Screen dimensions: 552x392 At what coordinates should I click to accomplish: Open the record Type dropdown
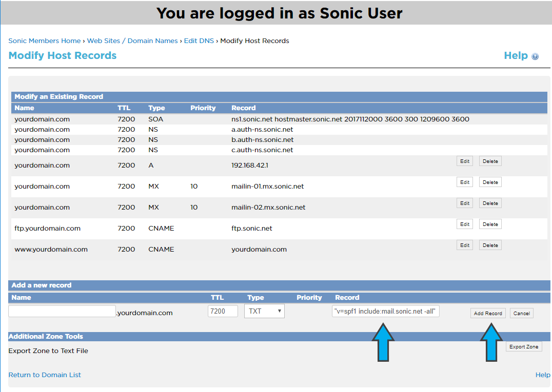pos(264,311)
